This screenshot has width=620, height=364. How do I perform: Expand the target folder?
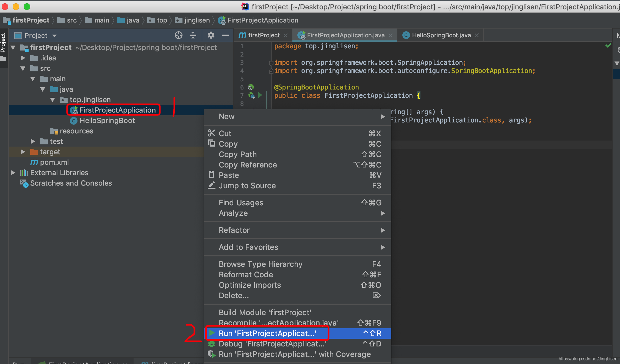point(23,152)
